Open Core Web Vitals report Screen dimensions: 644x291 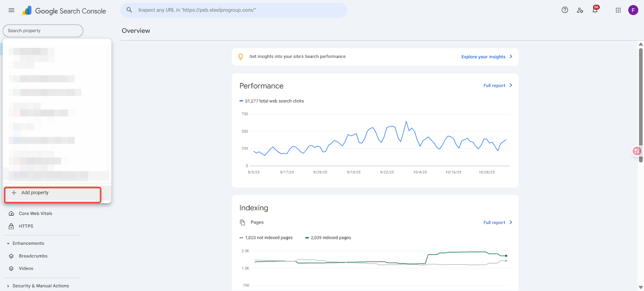point(35,213)
